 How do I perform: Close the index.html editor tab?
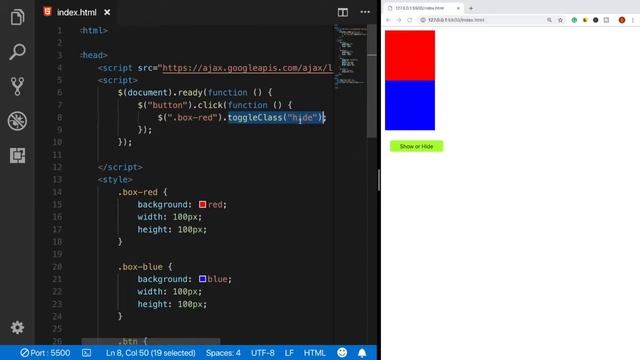[107, 12]
